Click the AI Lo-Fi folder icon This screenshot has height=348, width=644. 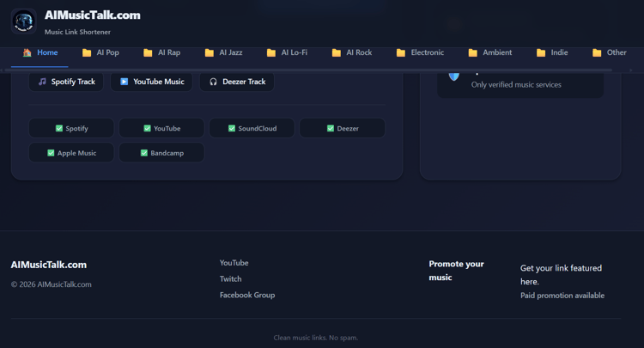(x=271, y=52)
